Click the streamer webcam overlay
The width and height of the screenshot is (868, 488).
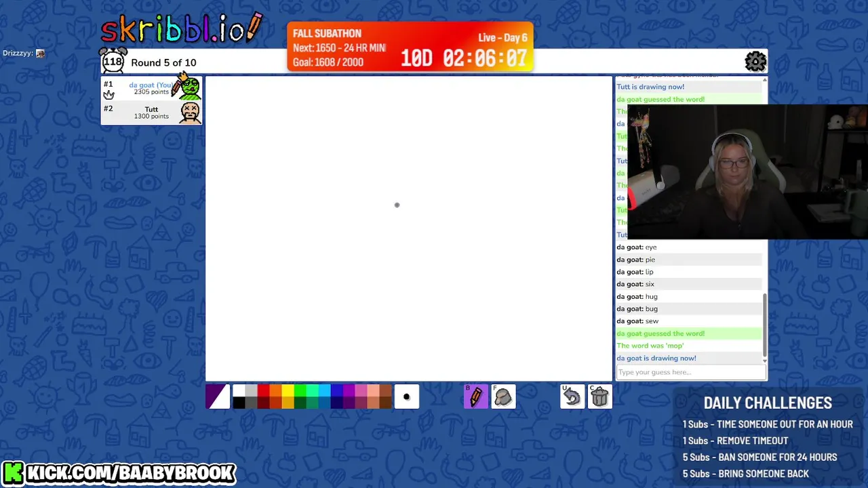coord(747,171)
